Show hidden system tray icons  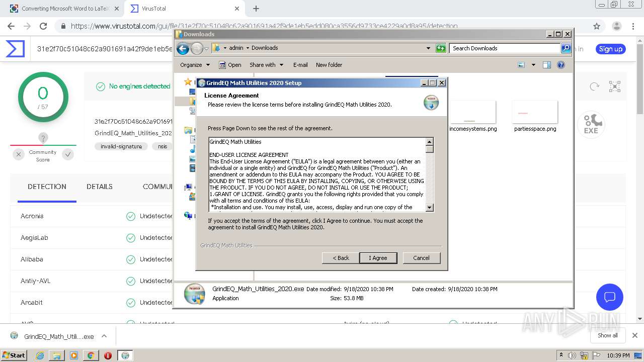(561, 355)
